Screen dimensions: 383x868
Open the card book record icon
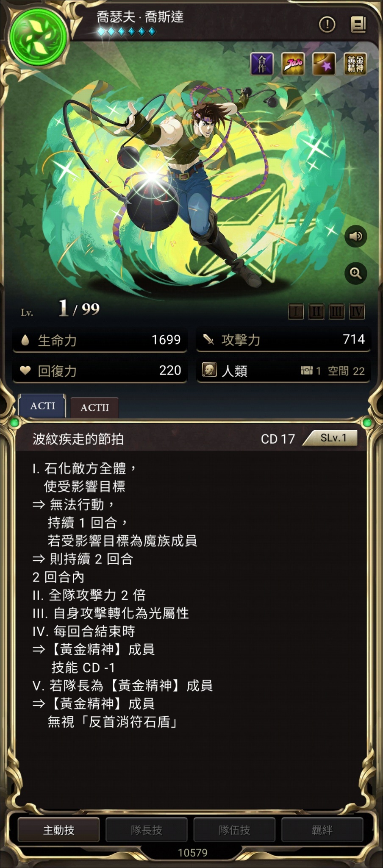point(358,25)
